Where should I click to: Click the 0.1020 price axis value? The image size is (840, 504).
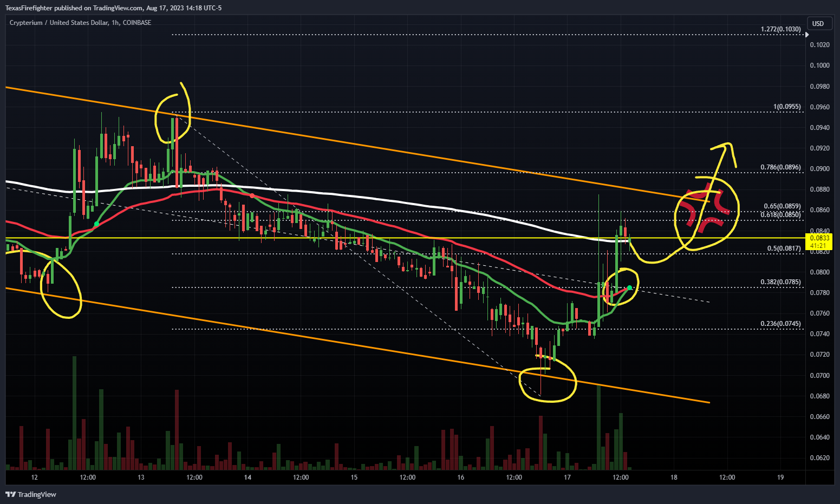click(819, 44)
